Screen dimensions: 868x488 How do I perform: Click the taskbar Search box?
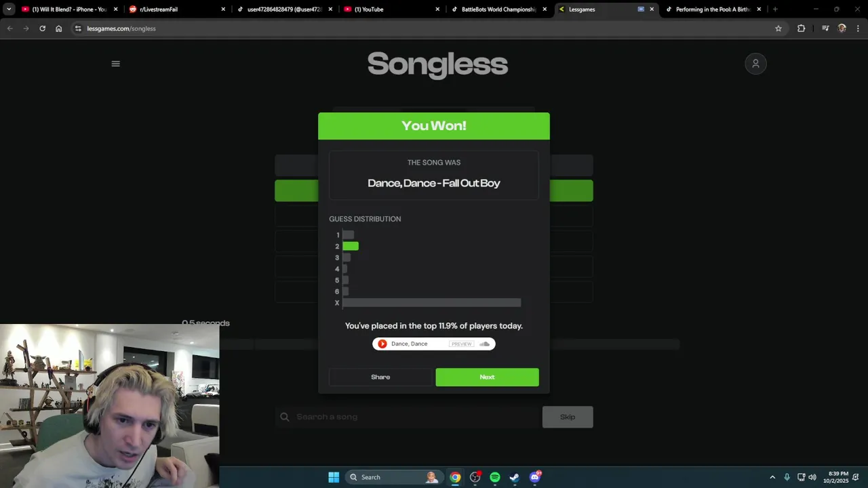click(393, 477)
